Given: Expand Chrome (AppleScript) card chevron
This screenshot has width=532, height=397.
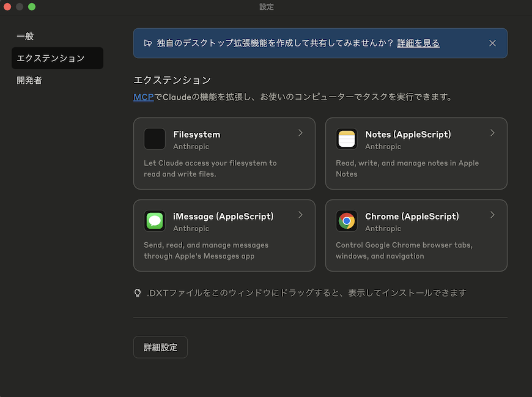Looking at the screenshot, I should (492, 215).
